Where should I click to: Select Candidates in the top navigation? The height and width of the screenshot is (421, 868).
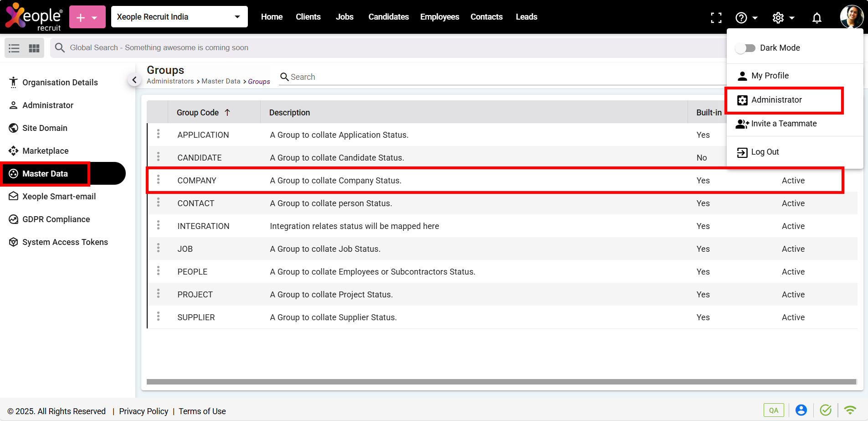point(388,17)
